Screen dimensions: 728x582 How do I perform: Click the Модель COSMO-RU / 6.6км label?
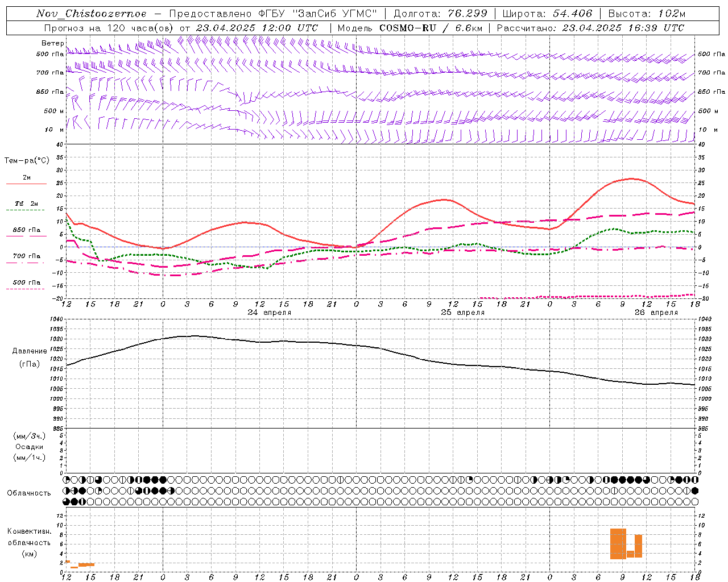(409, 28)
